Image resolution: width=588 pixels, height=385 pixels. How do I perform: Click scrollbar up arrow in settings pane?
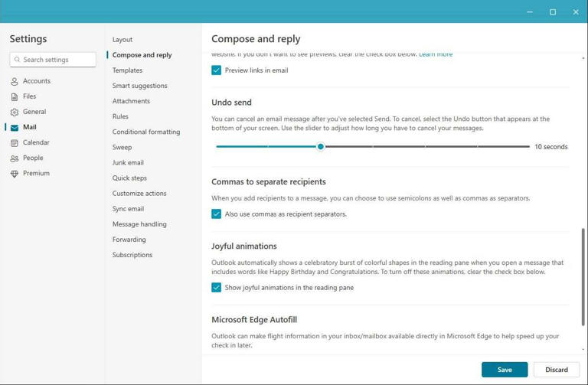(583, 58)
